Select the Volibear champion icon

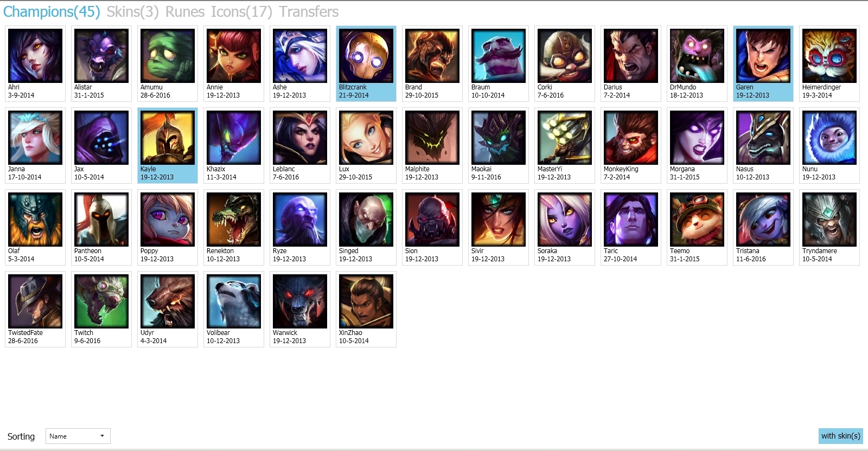234,301
